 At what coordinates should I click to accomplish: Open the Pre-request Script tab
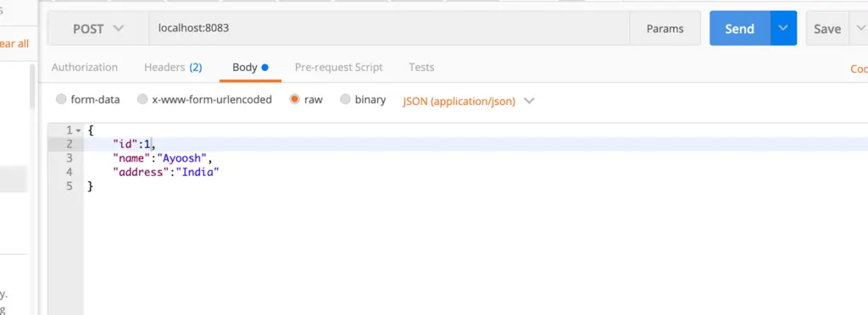pyautogui.click(x=339, y=68)
